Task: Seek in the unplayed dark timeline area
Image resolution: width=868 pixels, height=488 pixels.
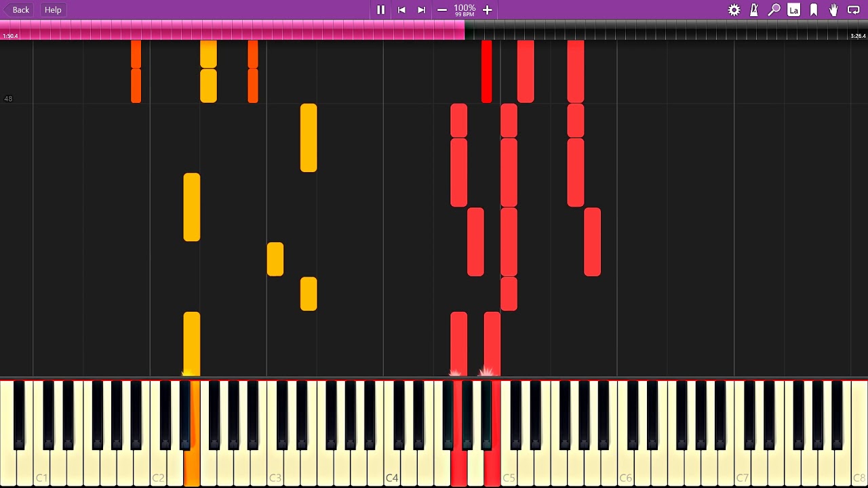Action: click(666, 30)
